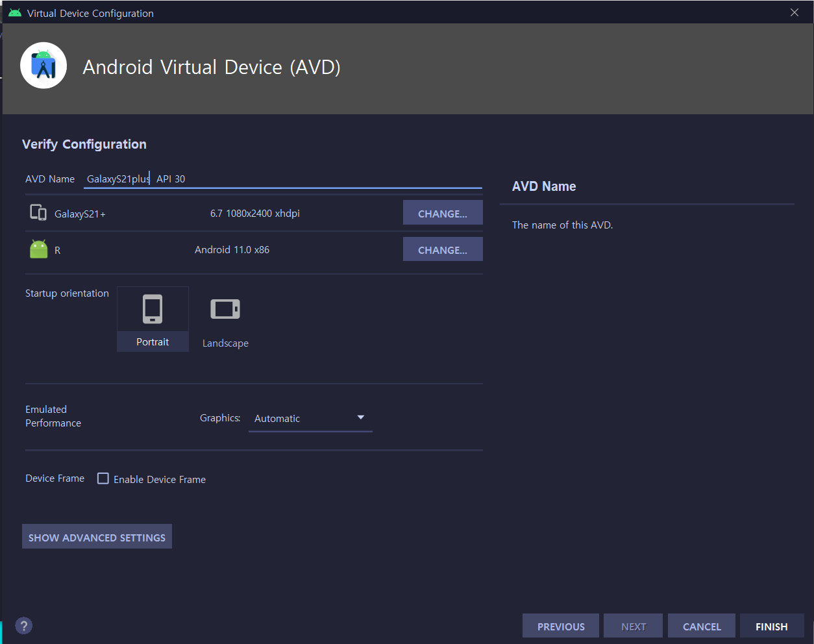Click the Android robot logo in header

[x=43, y=65]
